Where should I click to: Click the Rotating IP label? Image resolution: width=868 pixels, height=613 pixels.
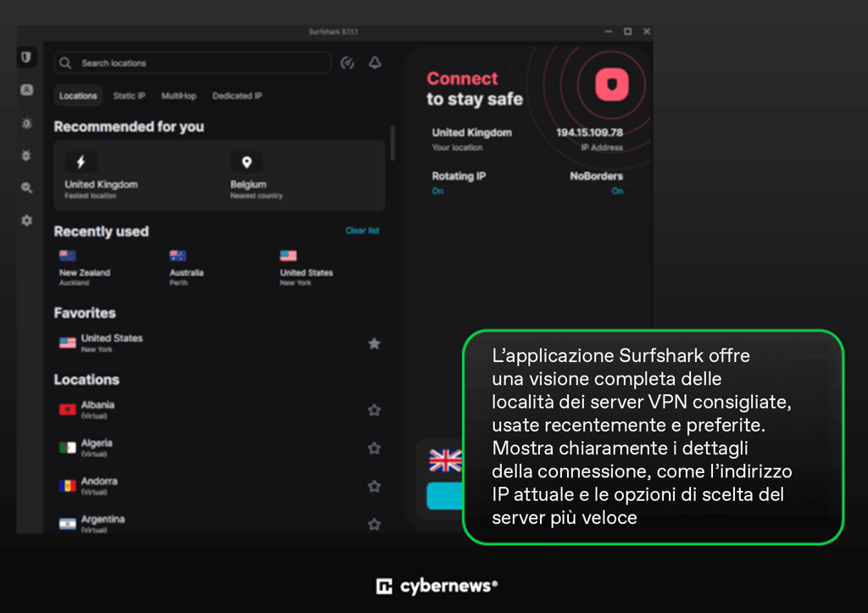point(459,176)
